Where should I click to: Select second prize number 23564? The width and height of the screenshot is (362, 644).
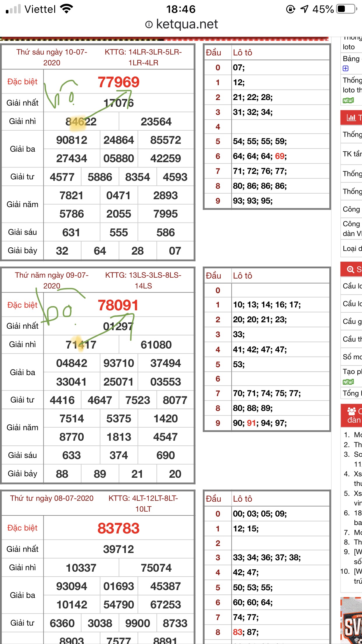156,122
